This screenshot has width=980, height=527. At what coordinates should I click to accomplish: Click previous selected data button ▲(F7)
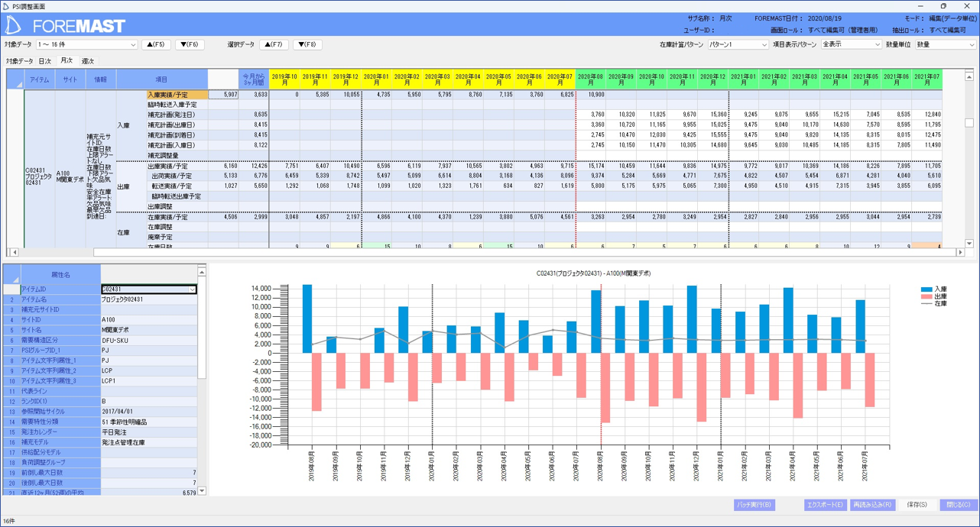(274, 45)
